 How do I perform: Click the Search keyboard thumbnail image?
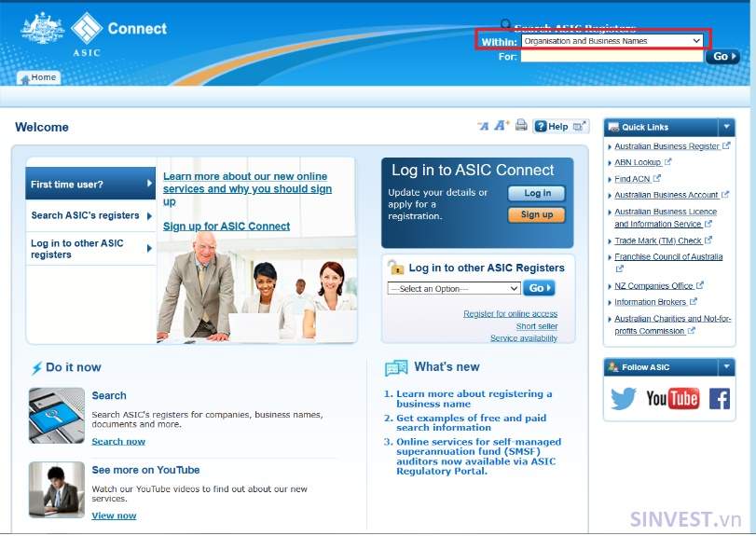57,416
